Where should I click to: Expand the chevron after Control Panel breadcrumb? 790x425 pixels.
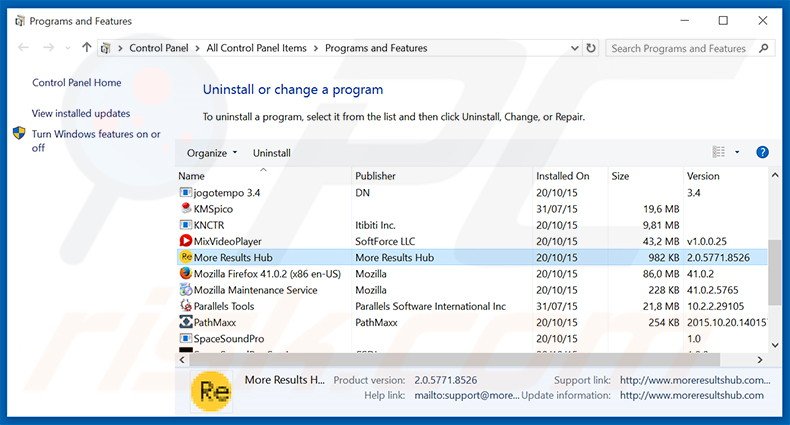197,48
